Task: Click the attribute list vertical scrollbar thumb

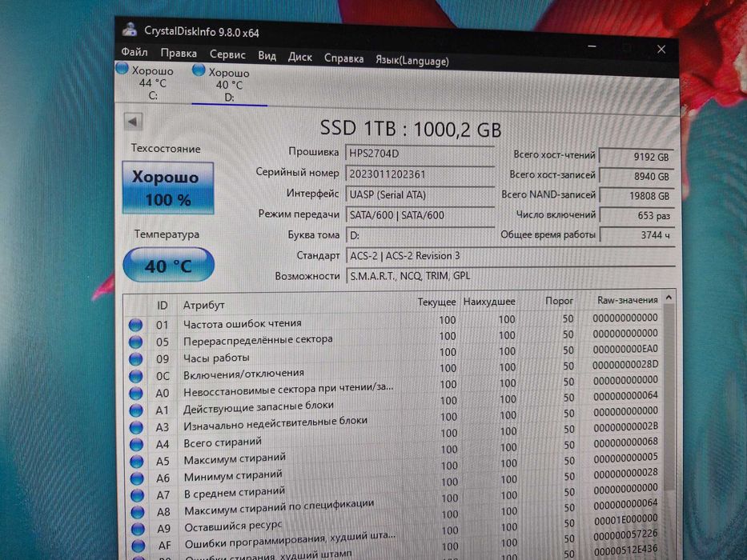Action: tap(669, 398)
